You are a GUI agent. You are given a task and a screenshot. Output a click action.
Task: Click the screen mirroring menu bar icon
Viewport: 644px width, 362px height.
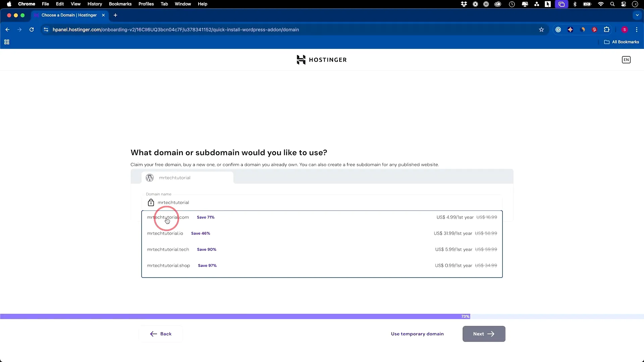(561, 4)
